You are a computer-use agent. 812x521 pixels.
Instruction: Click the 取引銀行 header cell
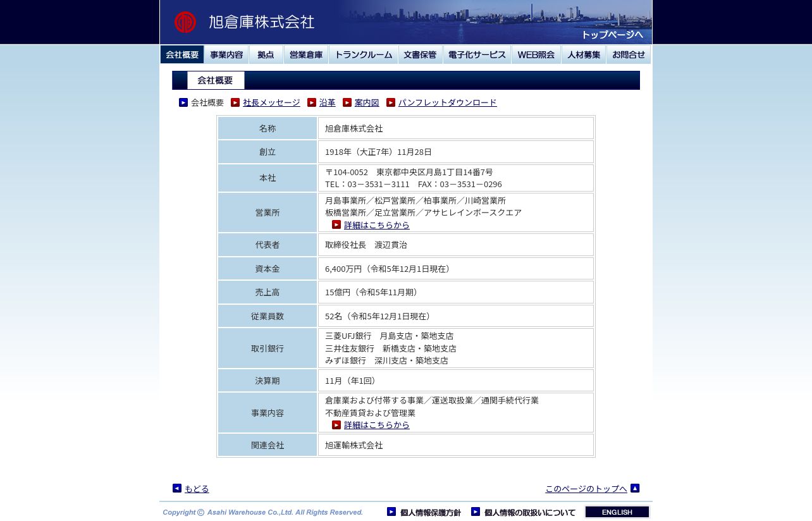coord(268,348)
